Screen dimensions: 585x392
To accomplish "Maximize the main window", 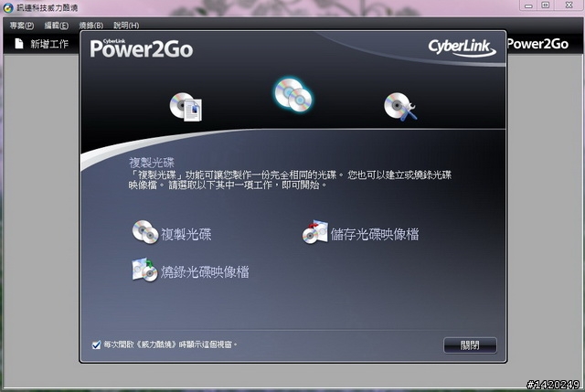I will 546,5.
